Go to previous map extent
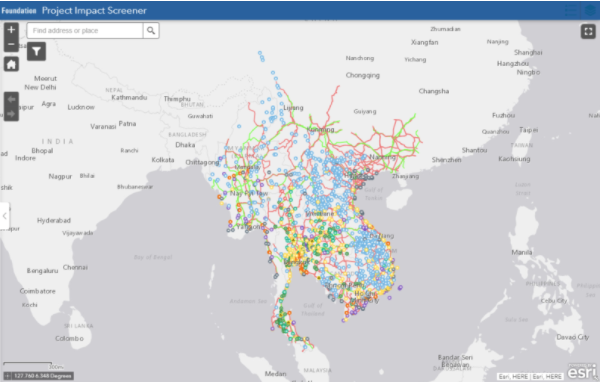This screenshot has width=614, height=390. click(11, 99)
